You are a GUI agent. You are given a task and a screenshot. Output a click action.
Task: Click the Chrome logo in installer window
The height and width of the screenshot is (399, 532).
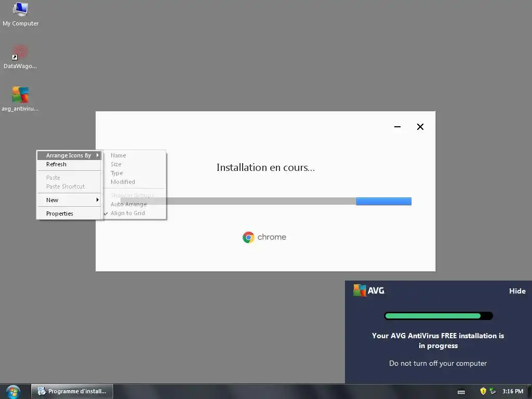tap(248, 237)
